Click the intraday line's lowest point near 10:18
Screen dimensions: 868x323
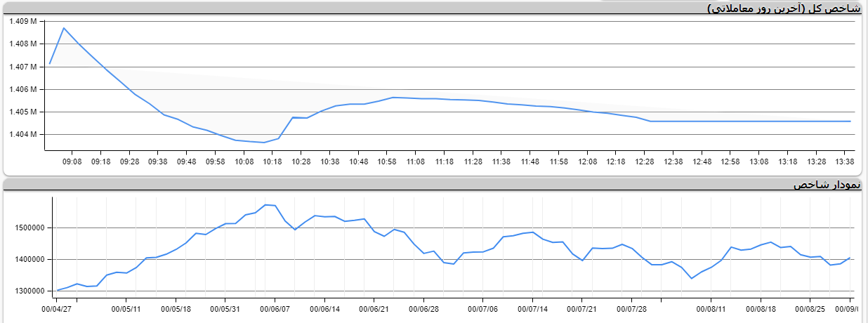coord(264,143)
